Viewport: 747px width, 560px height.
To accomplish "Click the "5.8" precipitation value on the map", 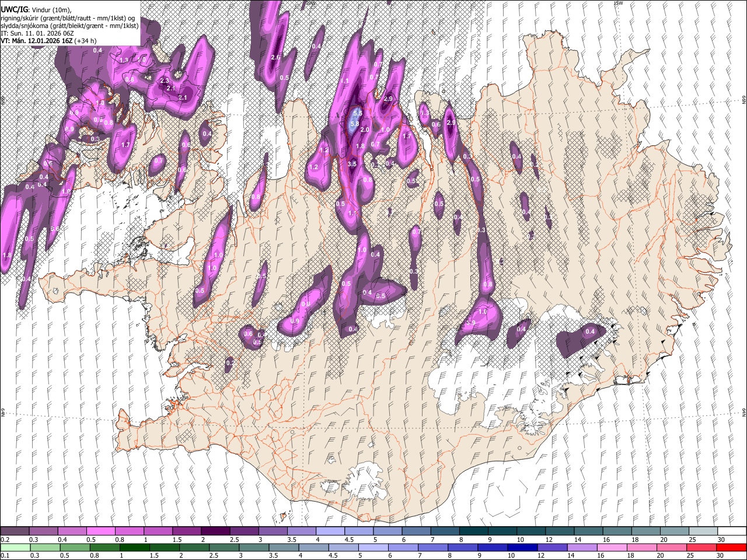I will tap(354, 124).
